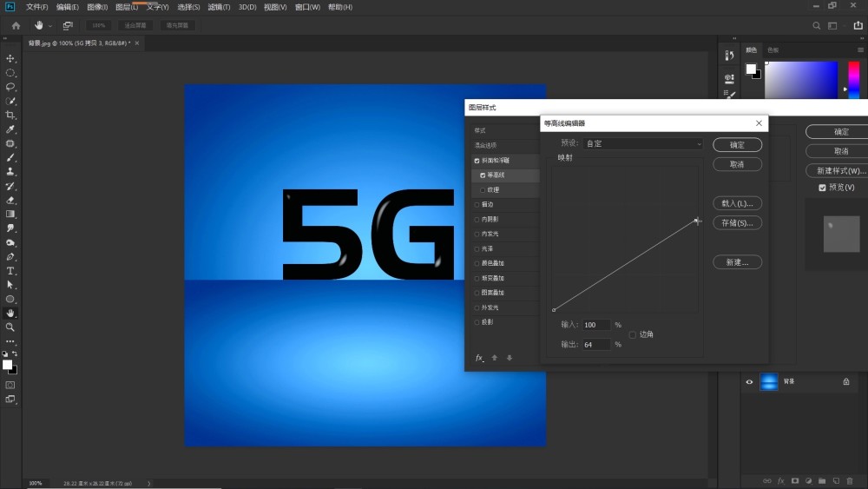The width and height of the screenshot is (868, 489).
Task: Open the search icon in options bar
Action: 816,25
